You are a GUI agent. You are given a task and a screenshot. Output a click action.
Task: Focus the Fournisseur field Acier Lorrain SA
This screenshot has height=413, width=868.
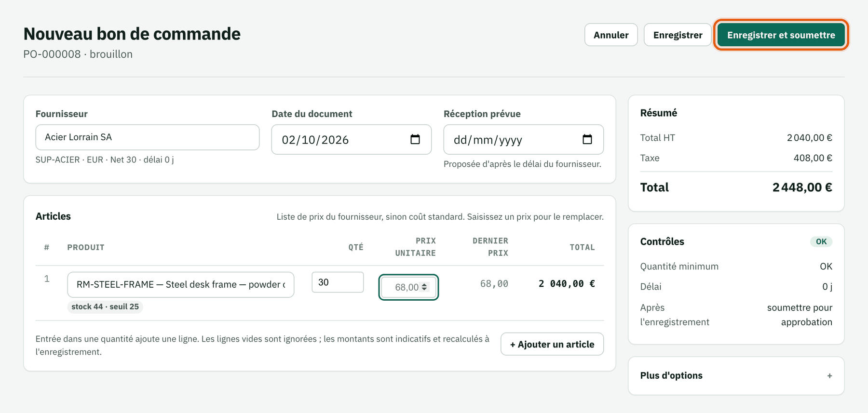(148, 137)
